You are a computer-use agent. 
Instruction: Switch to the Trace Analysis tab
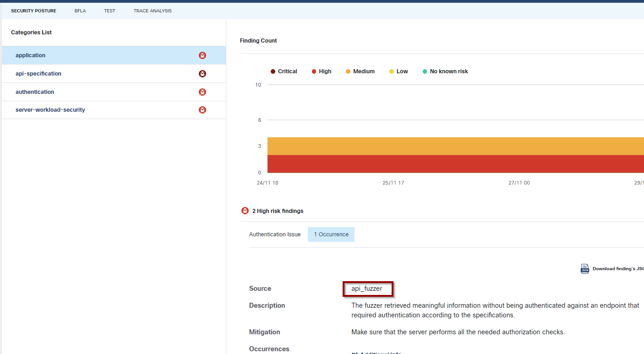153,11
